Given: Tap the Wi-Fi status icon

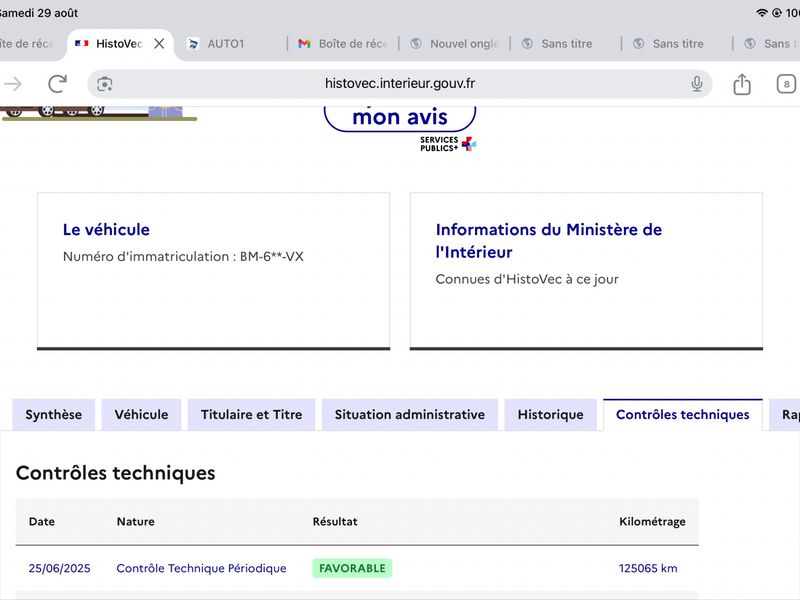Looking at the screenshot, I should (762, 13).
